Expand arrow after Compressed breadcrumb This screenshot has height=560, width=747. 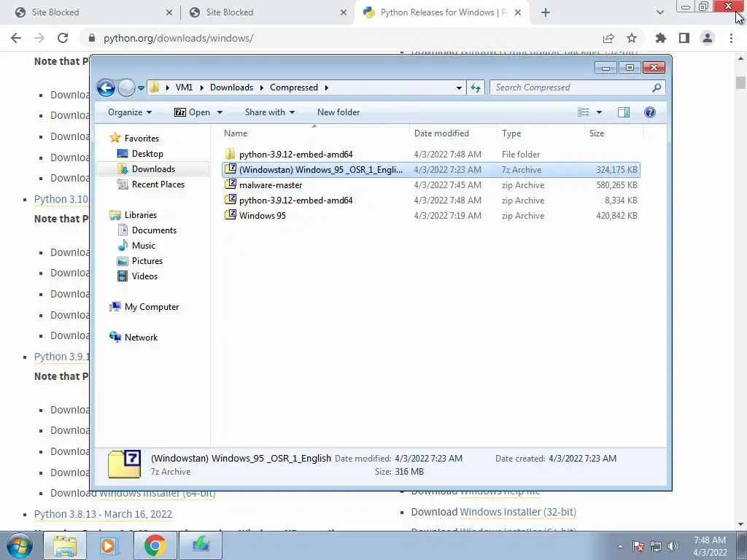coord(326,87)
